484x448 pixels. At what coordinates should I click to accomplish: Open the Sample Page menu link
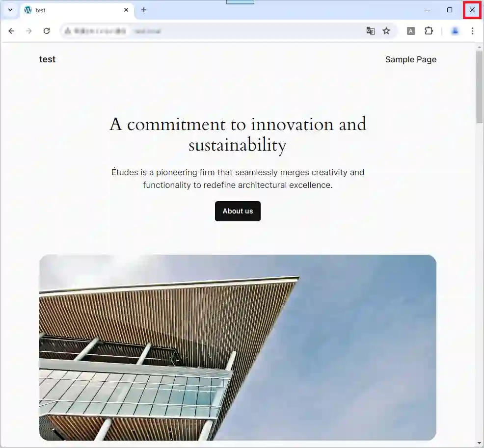(x=410, y=59)
